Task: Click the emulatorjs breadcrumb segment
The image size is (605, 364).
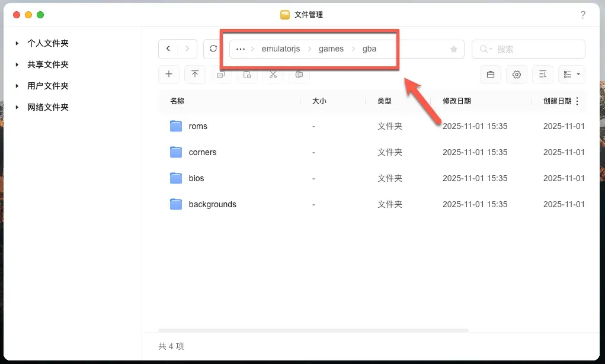Action: pos(281,49)
